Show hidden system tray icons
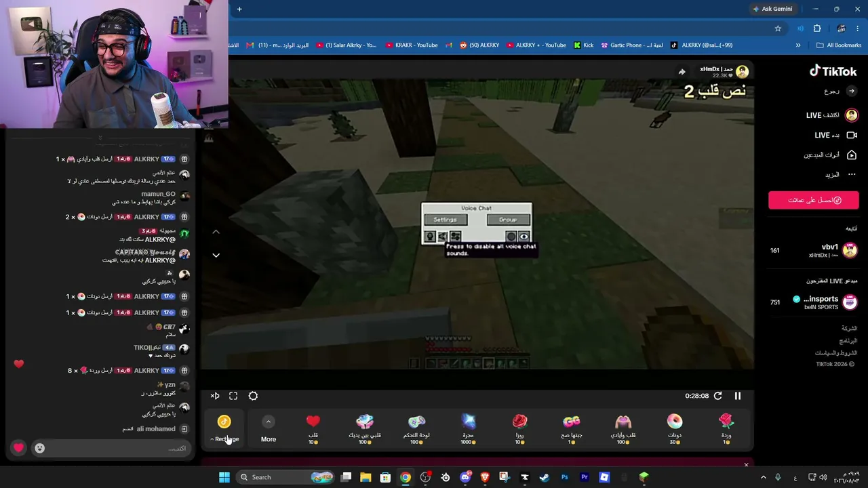The image size is (868, 488). (x=763, y=477)
